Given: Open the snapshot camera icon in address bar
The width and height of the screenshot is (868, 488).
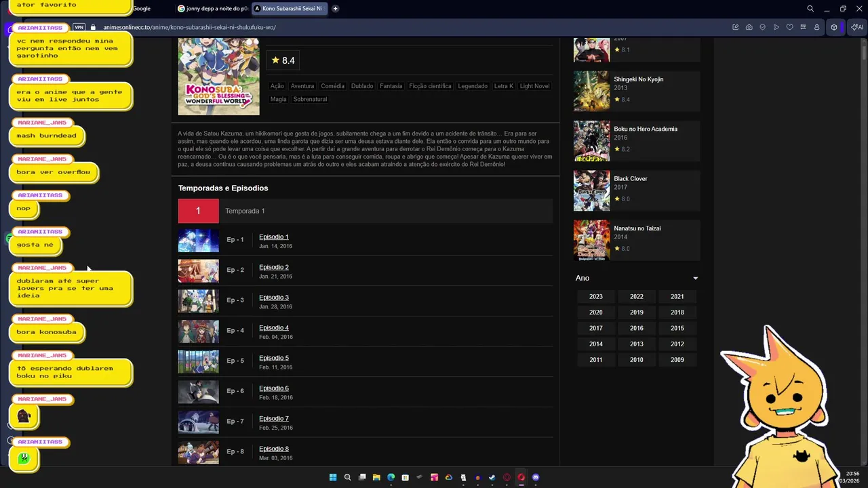Looking at the screenshot, I should point(749,27).
